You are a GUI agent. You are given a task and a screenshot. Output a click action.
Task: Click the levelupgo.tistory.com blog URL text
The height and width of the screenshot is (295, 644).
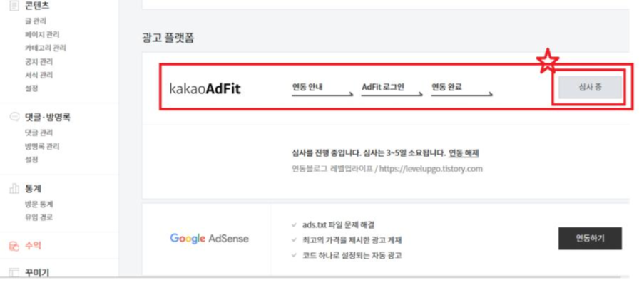click(x=431, y=169)
